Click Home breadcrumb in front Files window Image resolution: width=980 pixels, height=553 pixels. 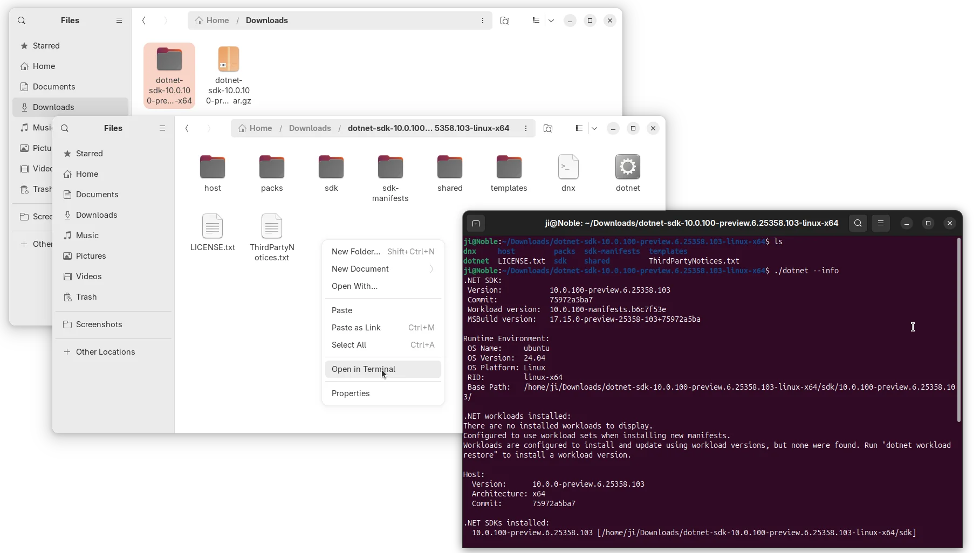pyautogui.click(x=255, y=128)
